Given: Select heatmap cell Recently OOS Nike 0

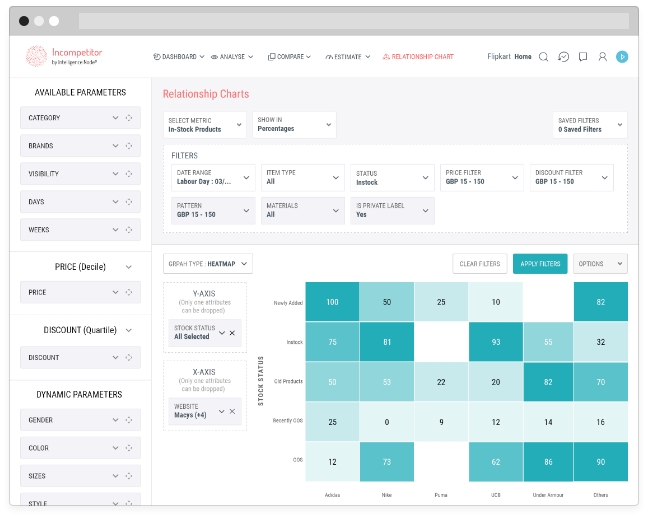Looking at the screenshot, I should (387, 422).
